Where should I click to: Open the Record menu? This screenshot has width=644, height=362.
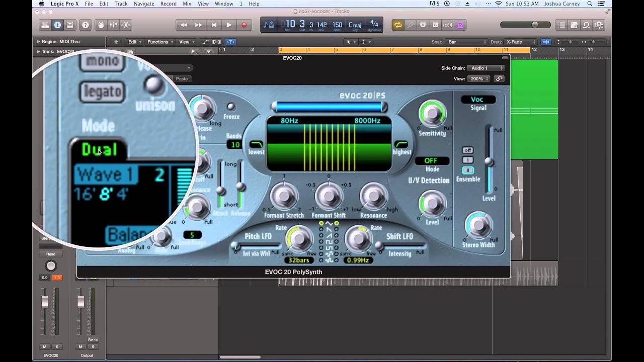pyautogui.click(x=168, y=4)
